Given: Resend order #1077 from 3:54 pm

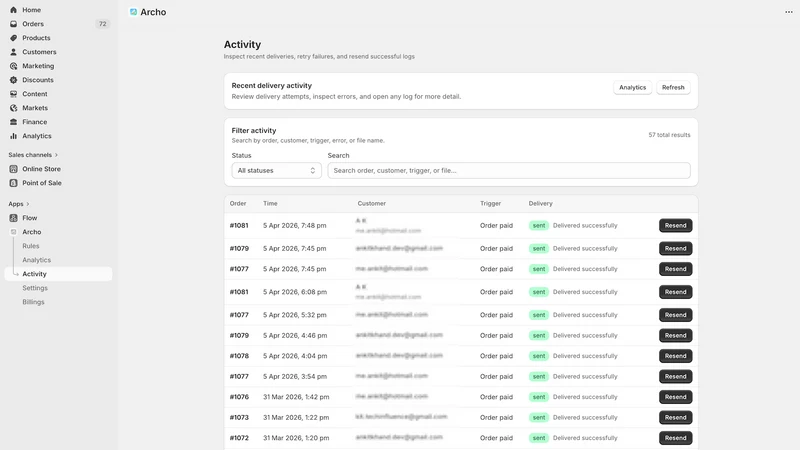Looking at the screenshot, I should point(676,376).
